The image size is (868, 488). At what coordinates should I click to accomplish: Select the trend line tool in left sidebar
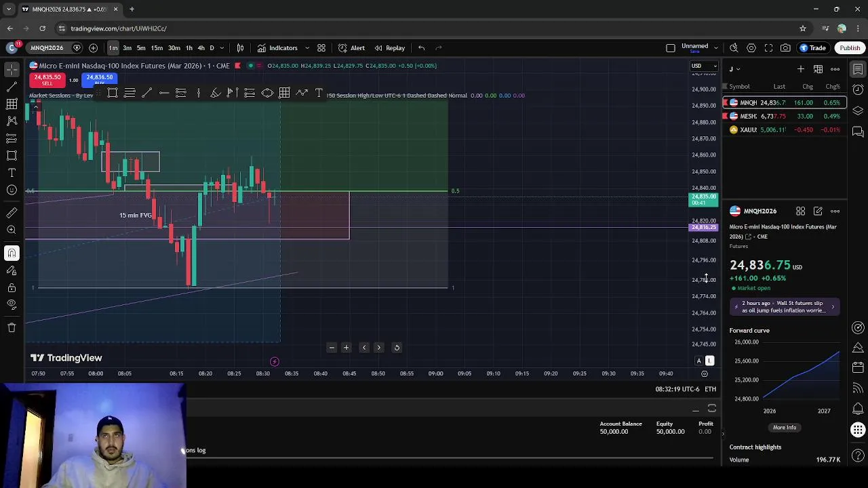point(12,87)
